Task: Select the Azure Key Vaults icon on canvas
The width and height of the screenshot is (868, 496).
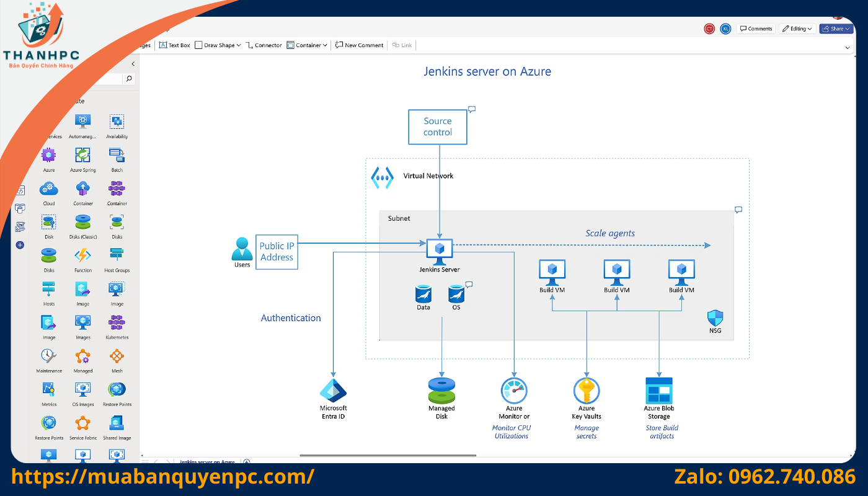Action: 587,391
